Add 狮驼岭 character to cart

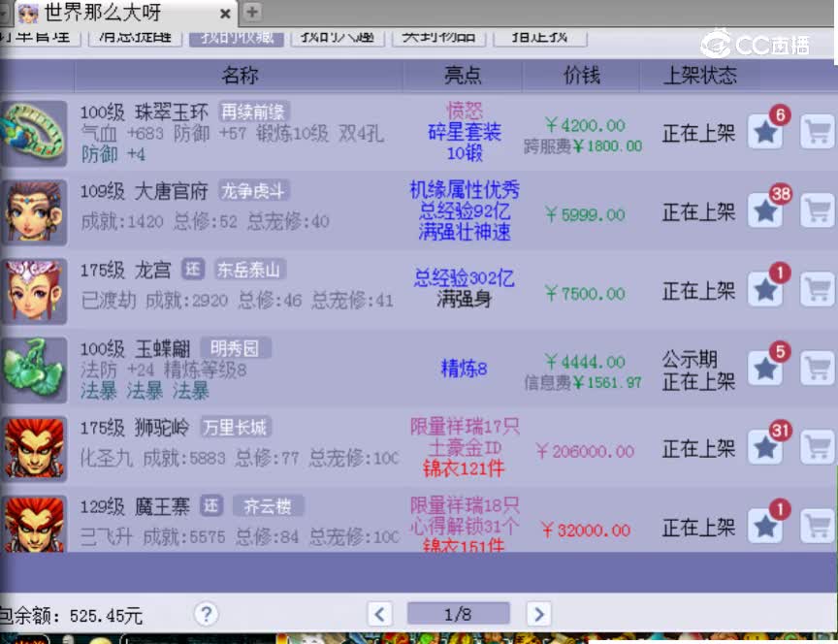[x=818, y=448]
